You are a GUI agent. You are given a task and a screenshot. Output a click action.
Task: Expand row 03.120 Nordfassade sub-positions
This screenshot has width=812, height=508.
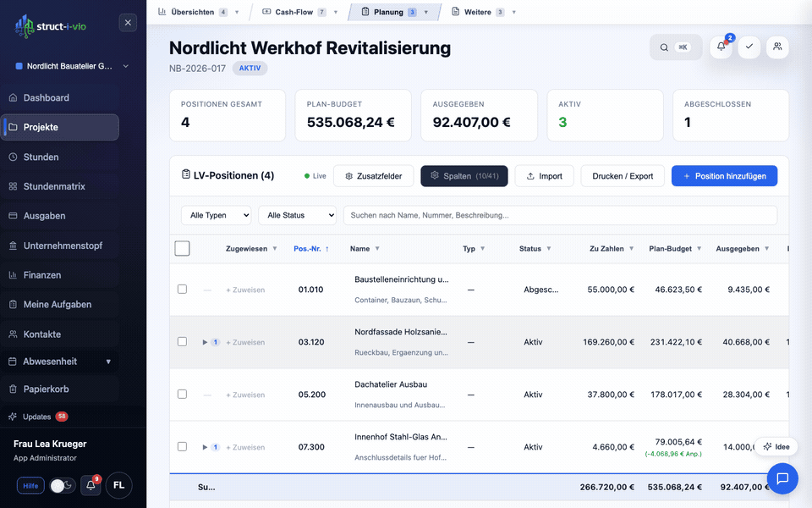205,342
